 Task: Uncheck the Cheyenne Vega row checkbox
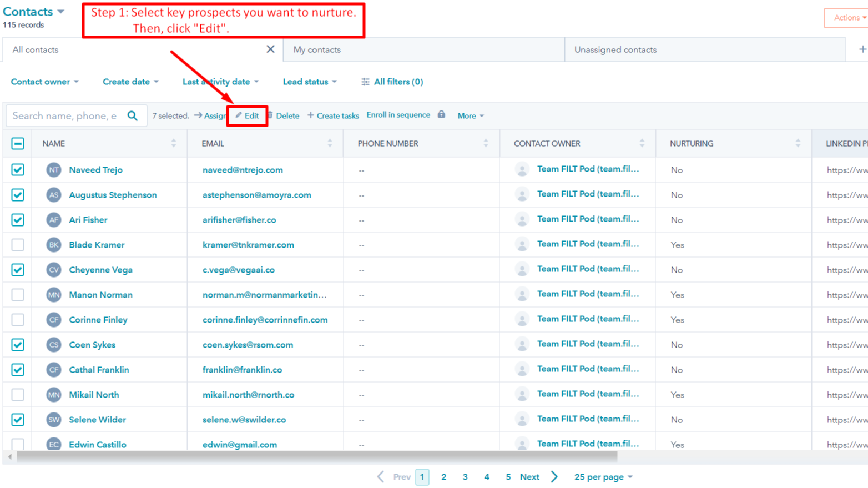coord(18,270)
